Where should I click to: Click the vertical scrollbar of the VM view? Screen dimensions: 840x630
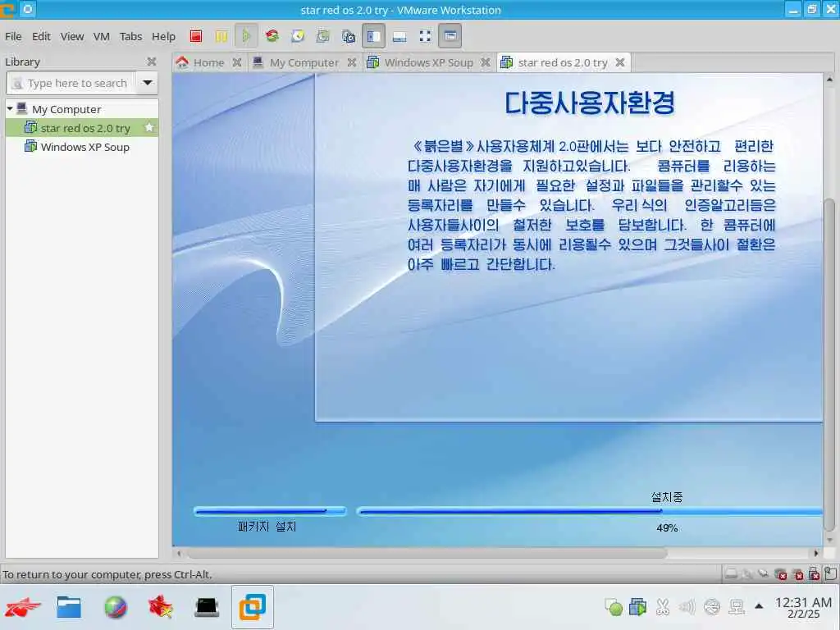tap(829, 364)
